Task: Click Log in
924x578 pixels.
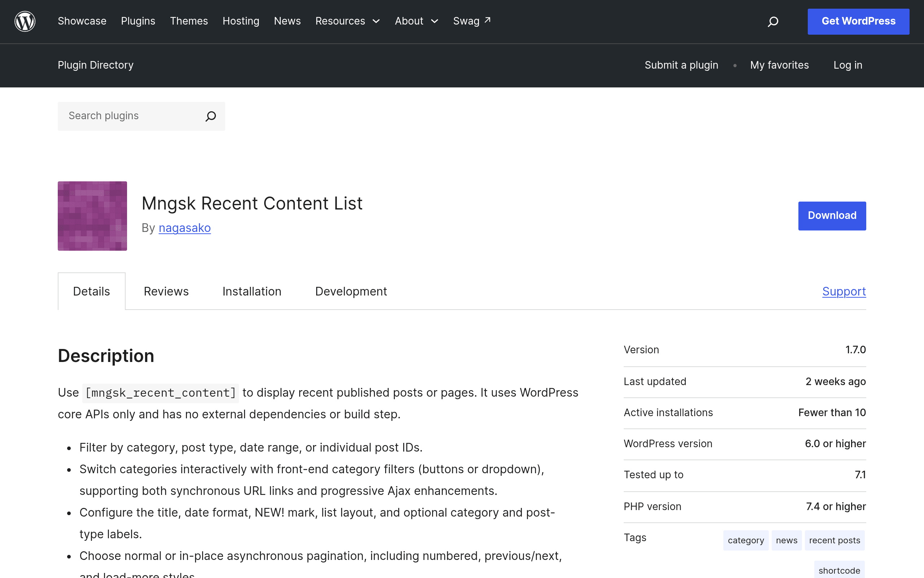Action: (x=847, y=65)
